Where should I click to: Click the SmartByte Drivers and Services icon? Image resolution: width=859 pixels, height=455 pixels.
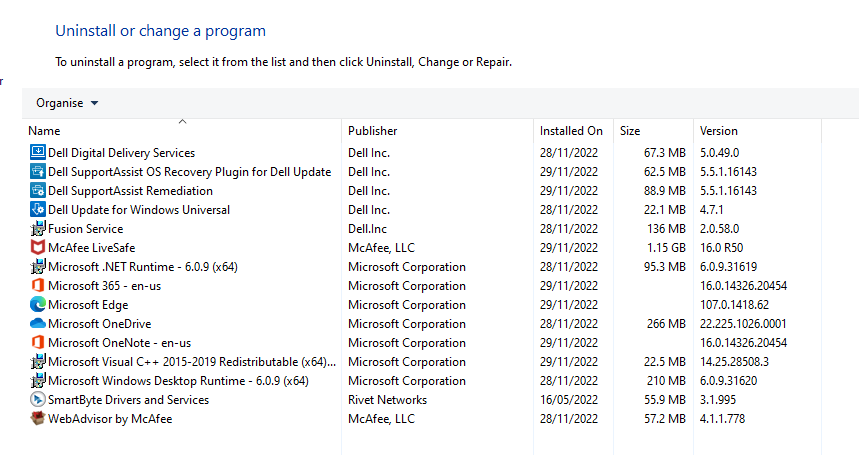38,399
